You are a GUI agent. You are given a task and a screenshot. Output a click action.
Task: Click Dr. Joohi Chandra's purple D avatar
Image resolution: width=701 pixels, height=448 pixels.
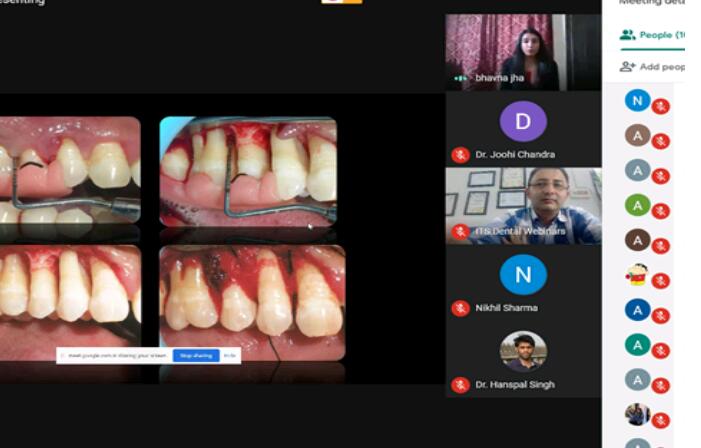pos(523,122)
